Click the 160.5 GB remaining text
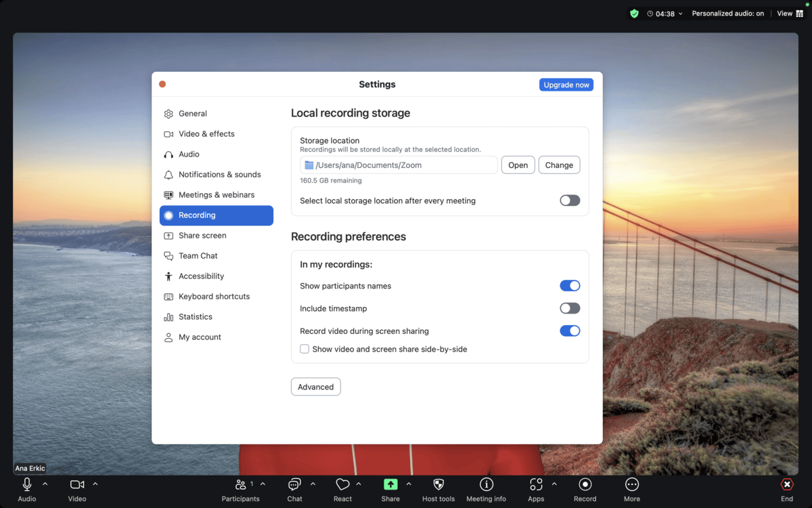The width and height of the screenshot is (812, 508). [x=331, y=181]
